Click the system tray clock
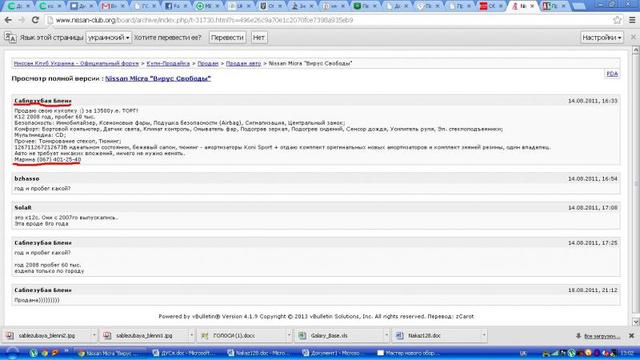640x360 pixels. 627,353
